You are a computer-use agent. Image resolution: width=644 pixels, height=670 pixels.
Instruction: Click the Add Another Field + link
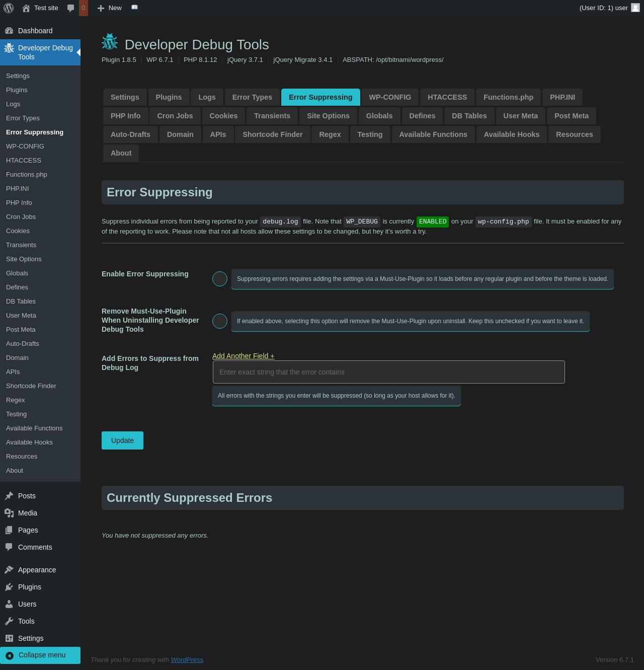243,356
